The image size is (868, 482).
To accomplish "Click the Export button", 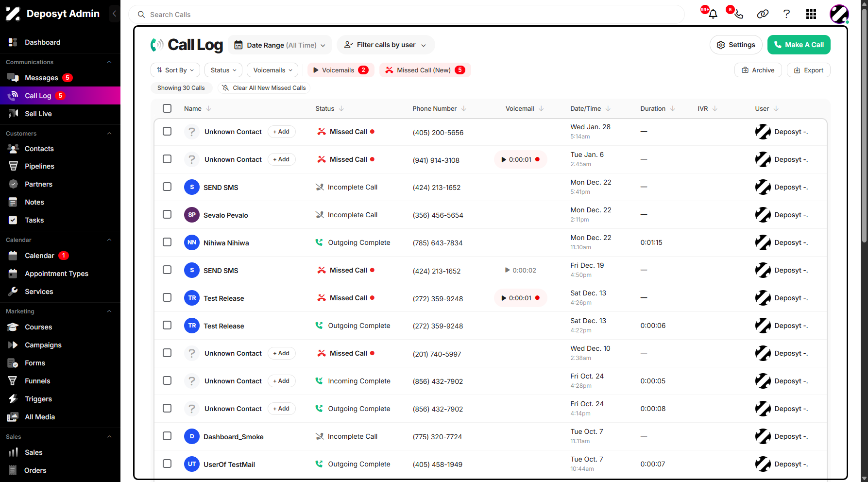I will 808,70.
